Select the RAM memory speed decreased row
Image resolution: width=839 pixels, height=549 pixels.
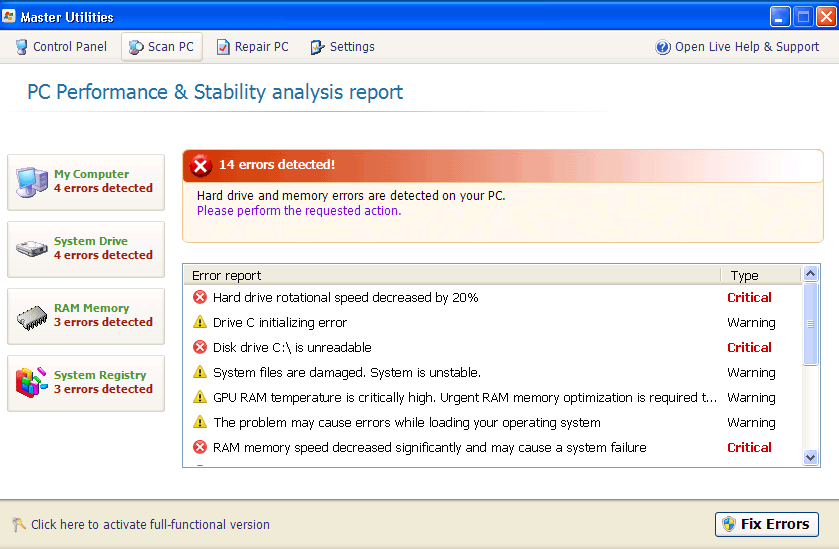click(429, 448)
